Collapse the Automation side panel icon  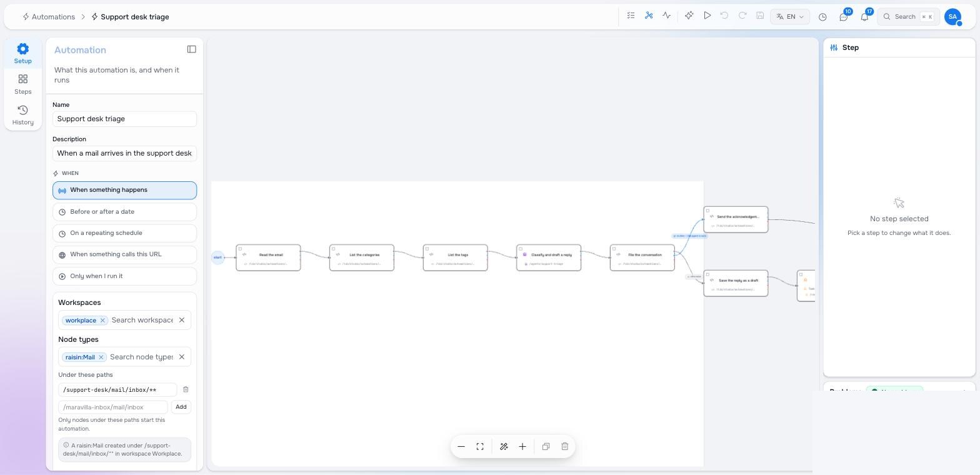pyautogui.click(x=192, y=49)
